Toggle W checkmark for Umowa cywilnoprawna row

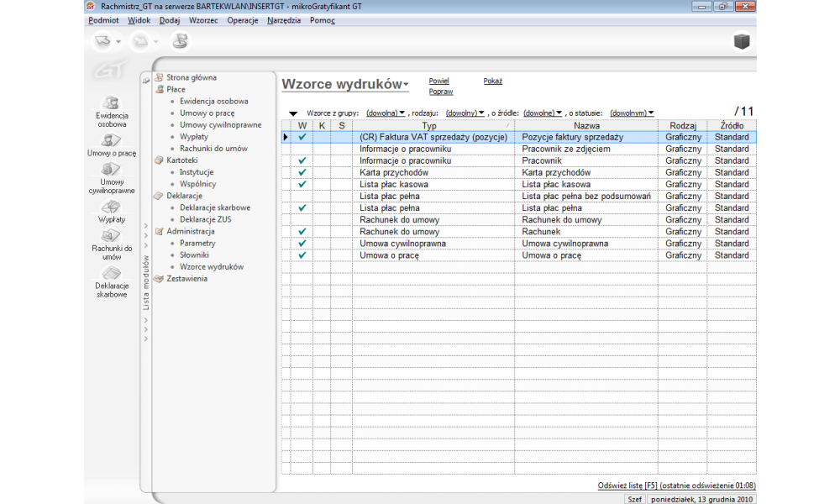302,243
